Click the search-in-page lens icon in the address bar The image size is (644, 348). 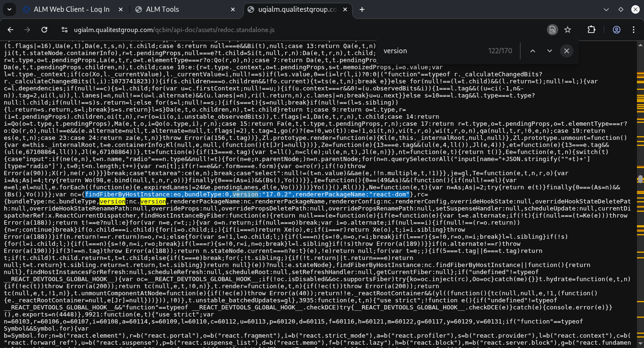tap(552, 30)
